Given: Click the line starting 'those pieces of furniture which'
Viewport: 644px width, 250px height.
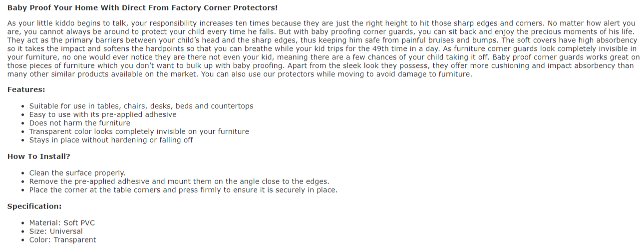Looking at the screenshot, I should point(321,66).
